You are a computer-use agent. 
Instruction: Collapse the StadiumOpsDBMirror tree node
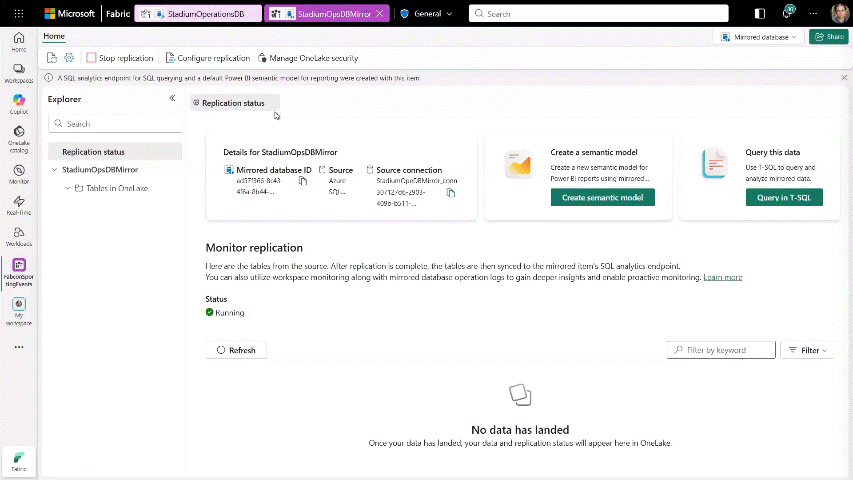[x=54, y=170]
